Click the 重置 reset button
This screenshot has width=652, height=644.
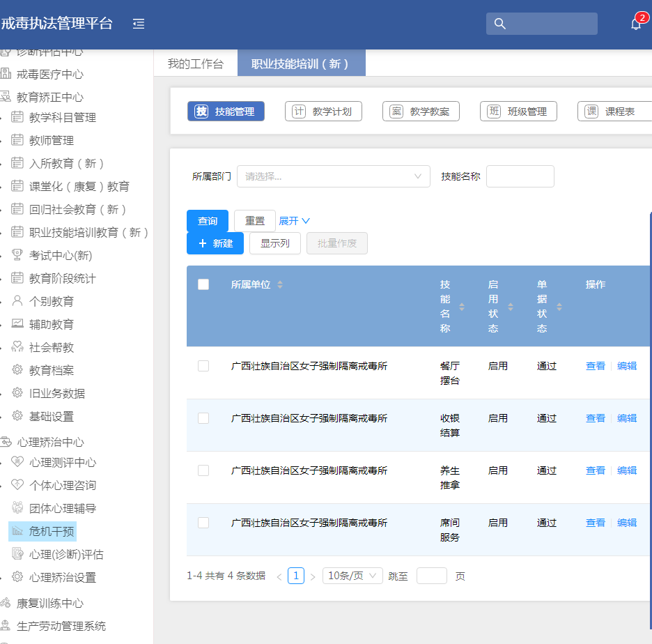click(x=255, y=221)
